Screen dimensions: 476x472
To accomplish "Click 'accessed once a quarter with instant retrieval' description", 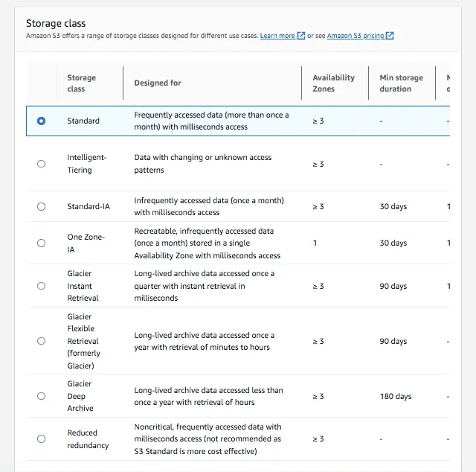I will tap(204, 286).
